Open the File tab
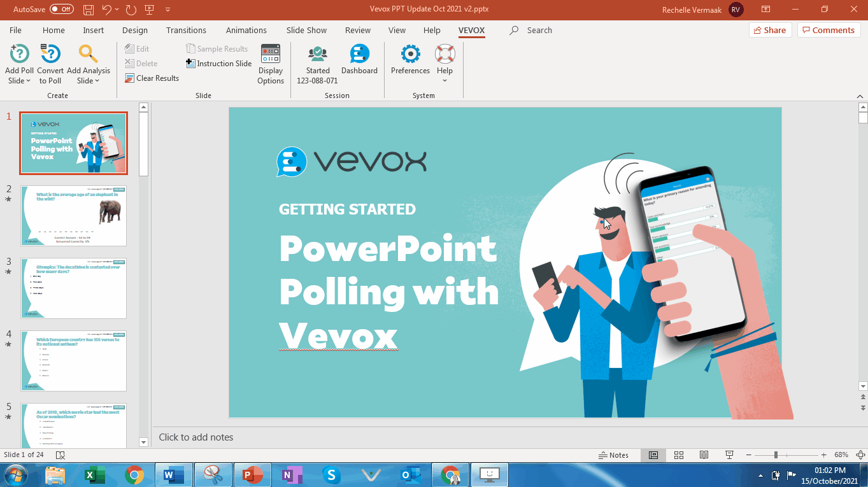 (15, 30)
